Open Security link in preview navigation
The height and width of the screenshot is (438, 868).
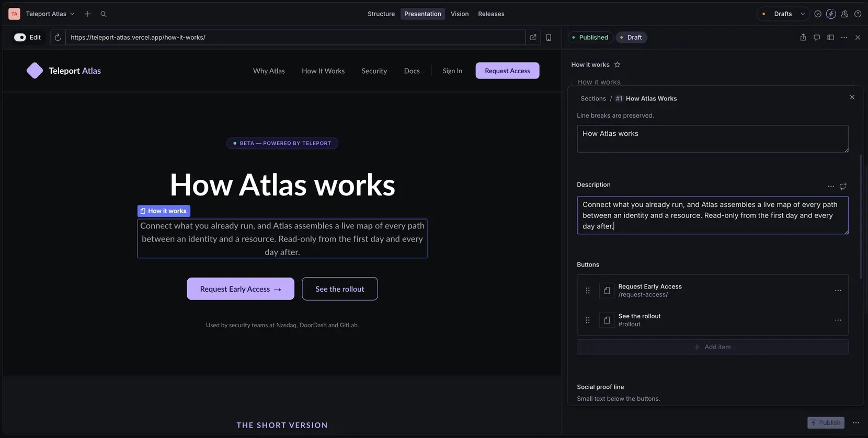pyautogui.click(x=374, y=71)
